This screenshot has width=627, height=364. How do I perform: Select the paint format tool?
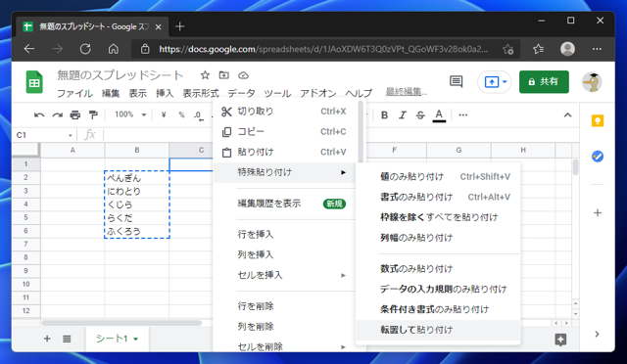point(93,115)
